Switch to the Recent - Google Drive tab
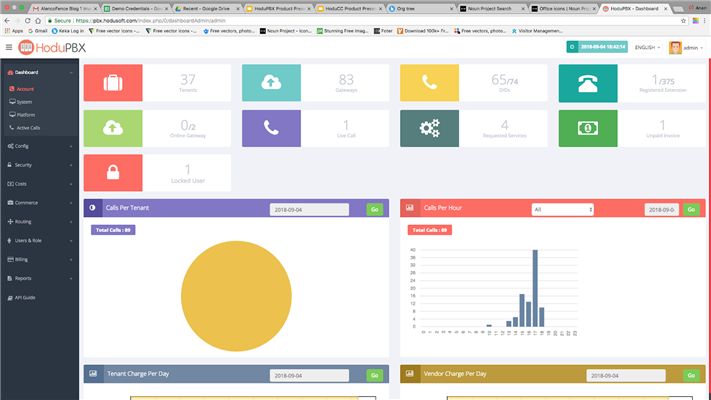This screenshot has width=711, height=400. (x=206, y=9)
